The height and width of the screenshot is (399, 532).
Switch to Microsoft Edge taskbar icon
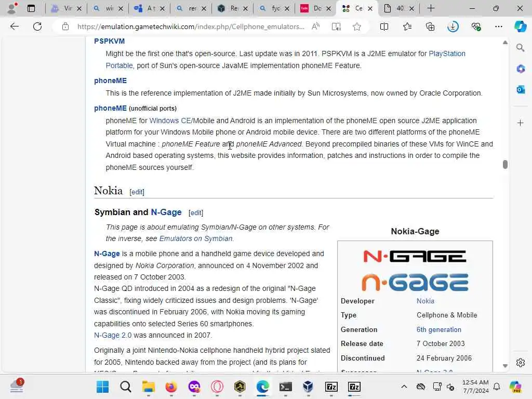(262, 387)
